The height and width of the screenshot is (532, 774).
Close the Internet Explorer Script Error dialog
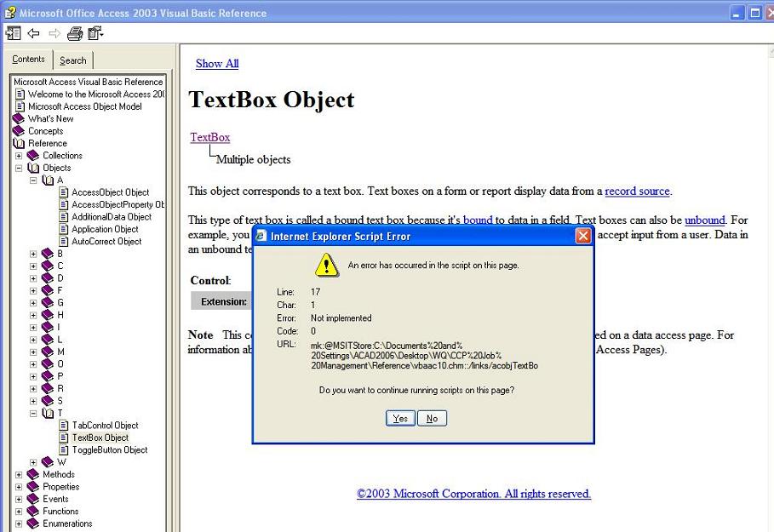[583, 236]
